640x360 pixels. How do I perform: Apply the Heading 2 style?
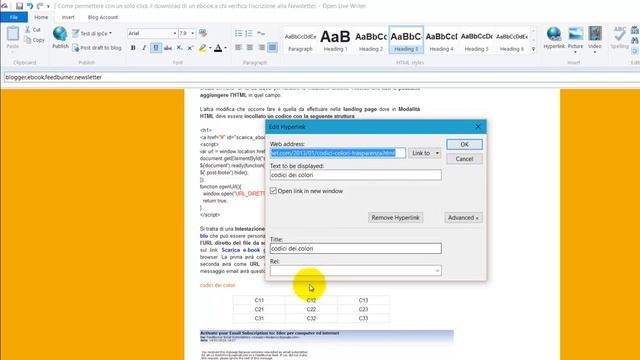(371, 40)
